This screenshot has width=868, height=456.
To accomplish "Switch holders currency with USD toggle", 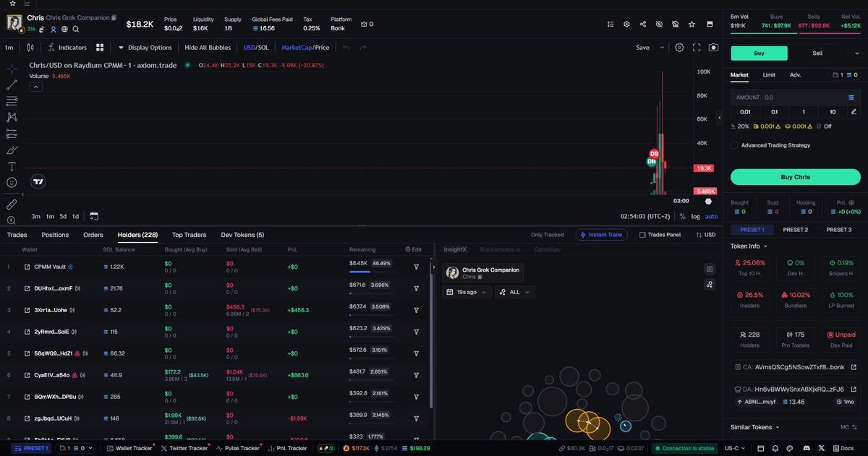I will click(x=705, y=235).
